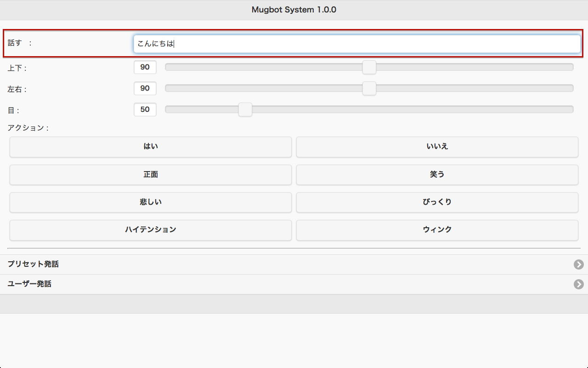Click the 話す text input field
The image size is (588, 368).
click(x=356, y=44)
